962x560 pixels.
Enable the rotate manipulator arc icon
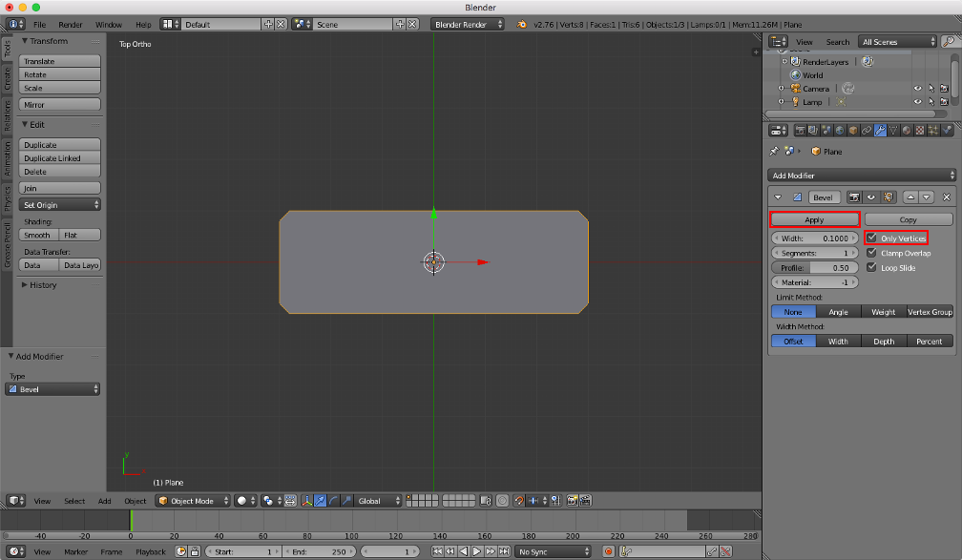click(333, 501)
